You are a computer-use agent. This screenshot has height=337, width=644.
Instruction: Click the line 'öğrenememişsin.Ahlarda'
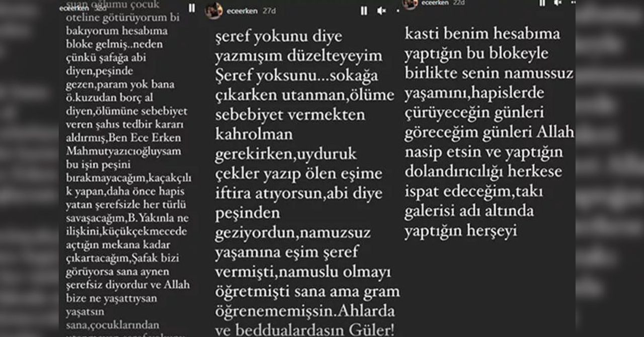306,311
